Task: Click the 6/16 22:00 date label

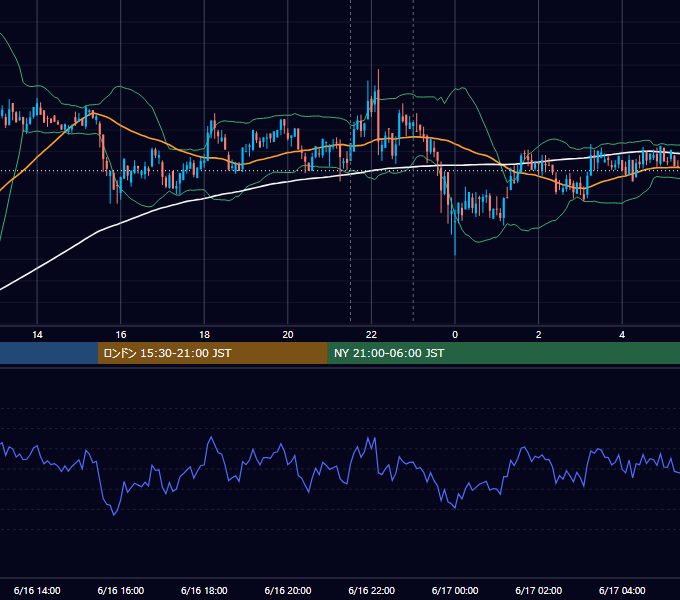Action: pyautogui.click(x=372, y=590)
